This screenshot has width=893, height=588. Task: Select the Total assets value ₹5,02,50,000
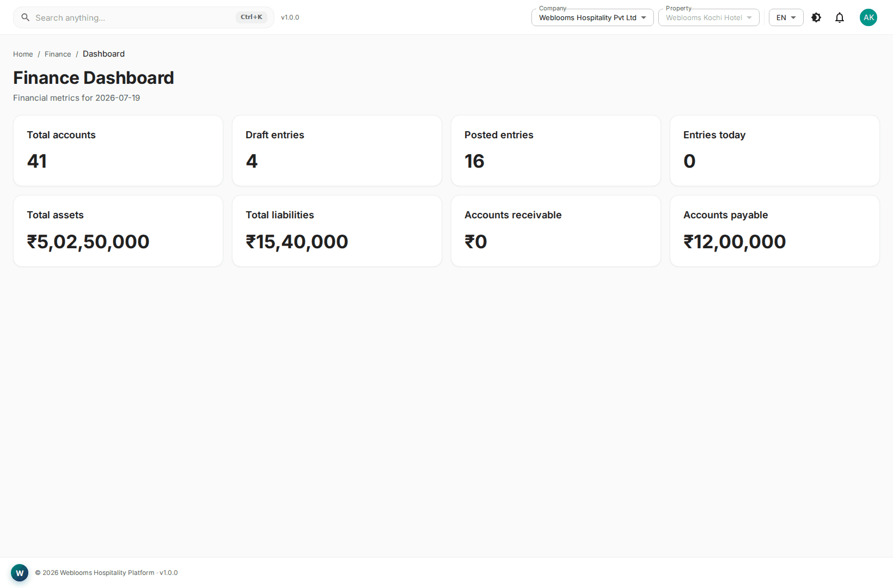coord(88,242)
